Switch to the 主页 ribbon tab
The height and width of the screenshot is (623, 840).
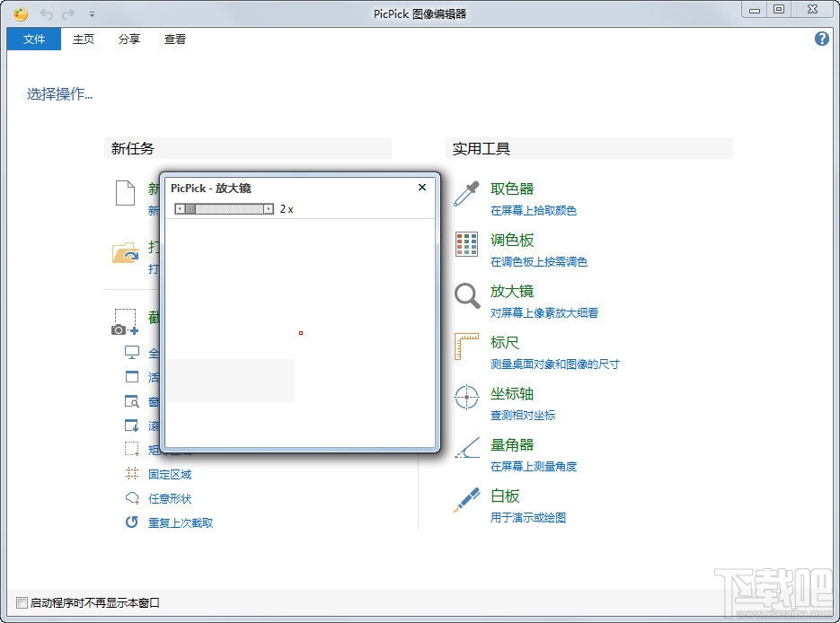[83, 39]
